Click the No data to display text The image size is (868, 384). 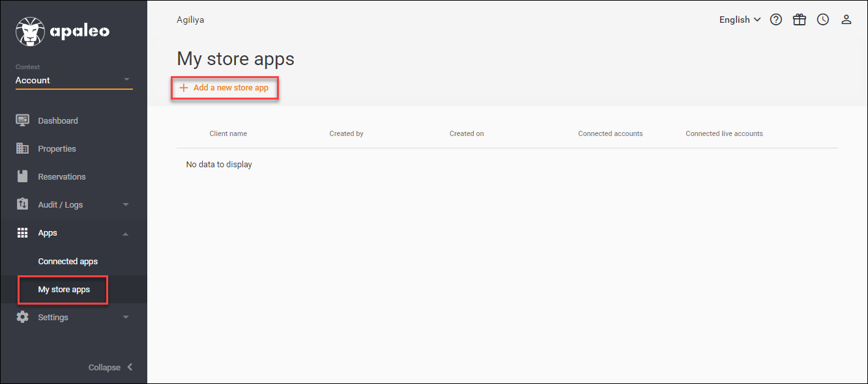[x=219, y=164]
